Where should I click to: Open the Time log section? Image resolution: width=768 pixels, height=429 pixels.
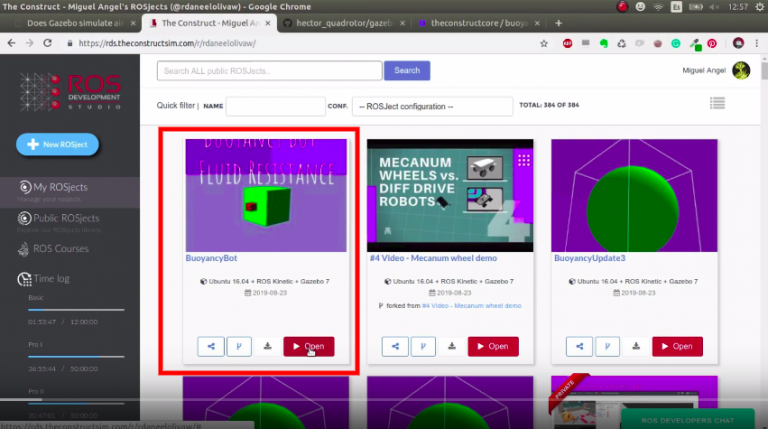tap(44, 279)
